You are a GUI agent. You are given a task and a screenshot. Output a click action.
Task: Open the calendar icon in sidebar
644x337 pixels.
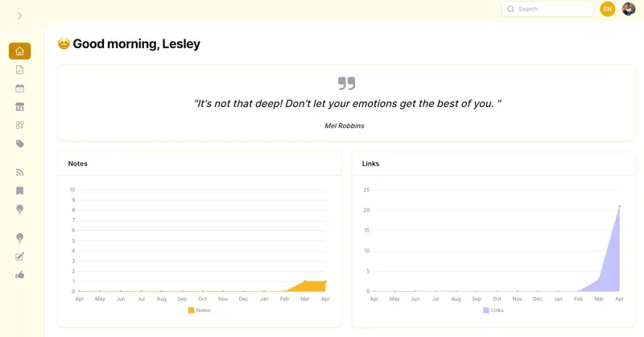coord(19,88)
